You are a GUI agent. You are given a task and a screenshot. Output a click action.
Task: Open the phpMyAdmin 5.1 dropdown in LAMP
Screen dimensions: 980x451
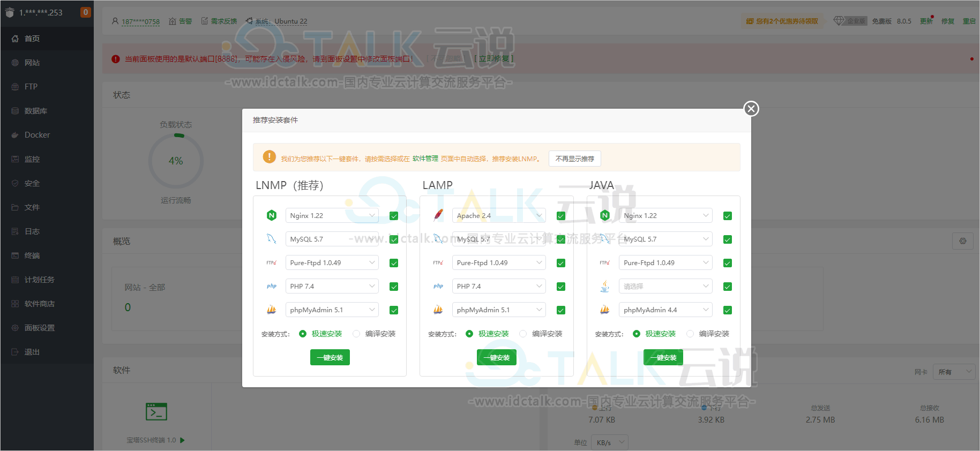(499, 310)
